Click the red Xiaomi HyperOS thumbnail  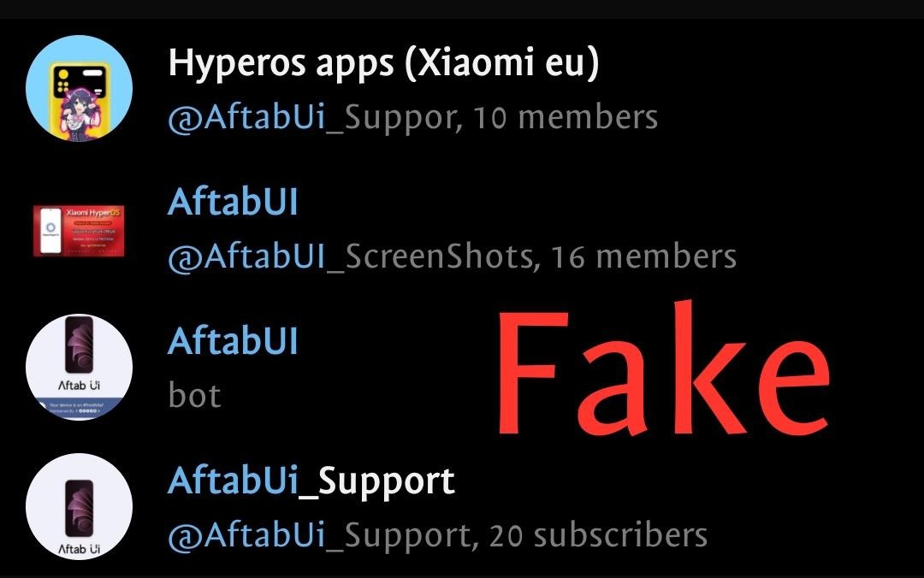click(79, 230)
